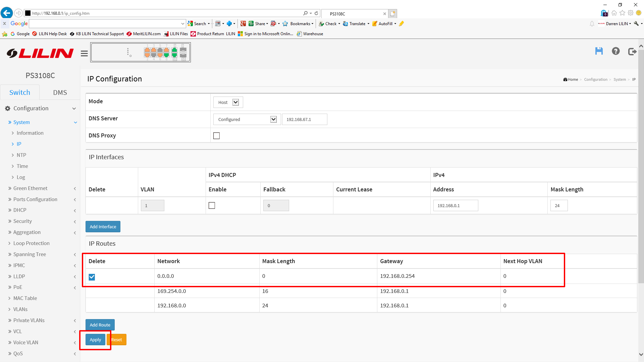Switch to the DMS tab
The height and width of the screenshot is (362, 644).
[60, 93]
